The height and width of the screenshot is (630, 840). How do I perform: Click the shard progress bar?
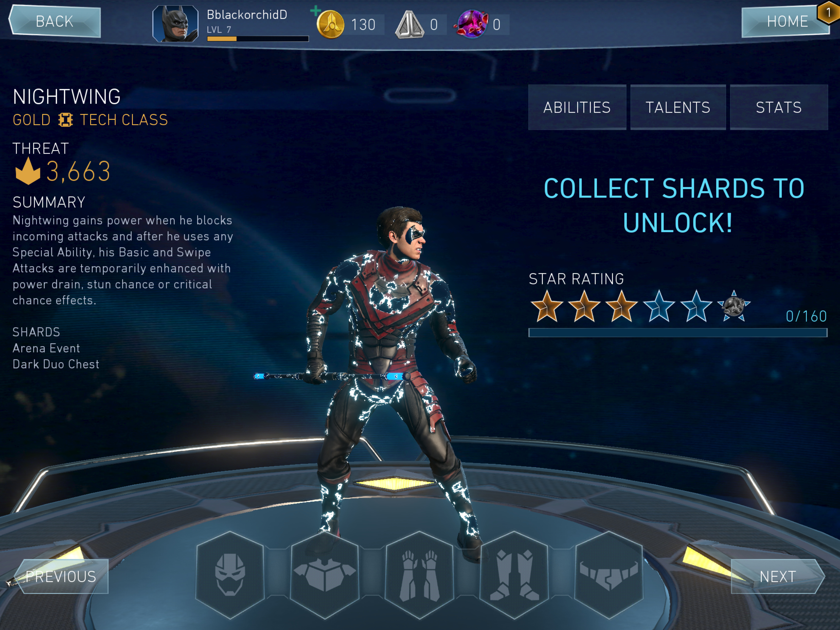(x=678, y=333)
